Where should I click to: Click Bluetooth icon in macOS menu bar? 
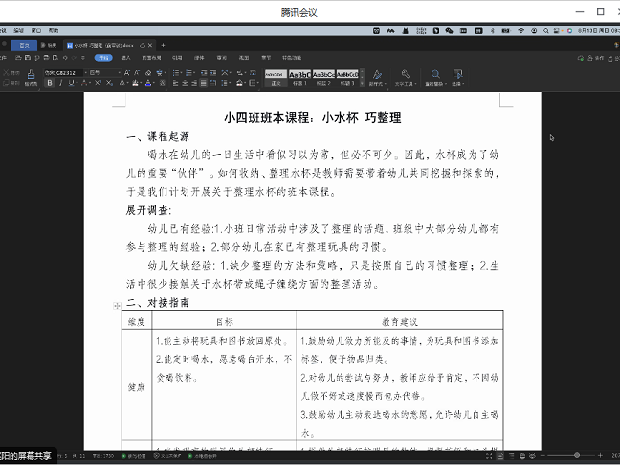(493, 30)
